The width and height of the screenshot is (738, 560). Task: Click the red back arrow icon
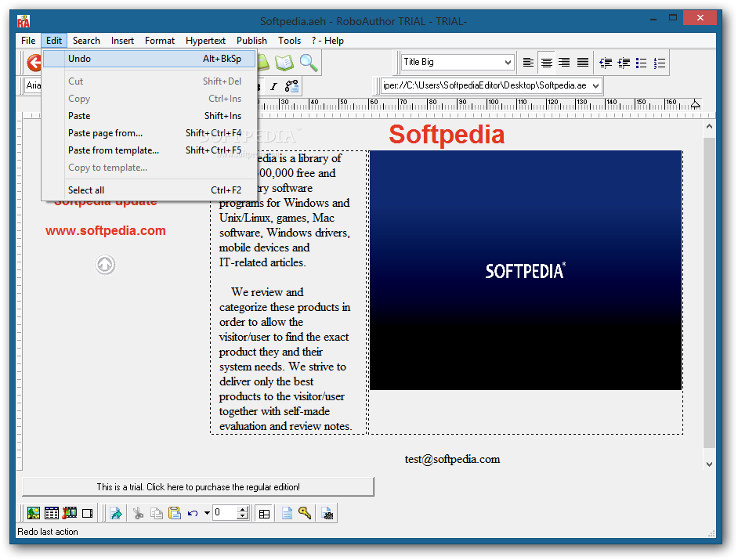coord(34,63)
